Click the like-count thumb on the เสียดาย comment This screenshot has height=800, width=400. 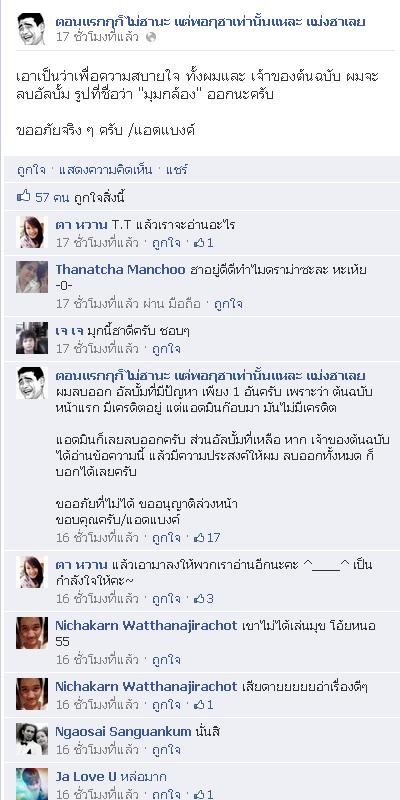point(199,705)
